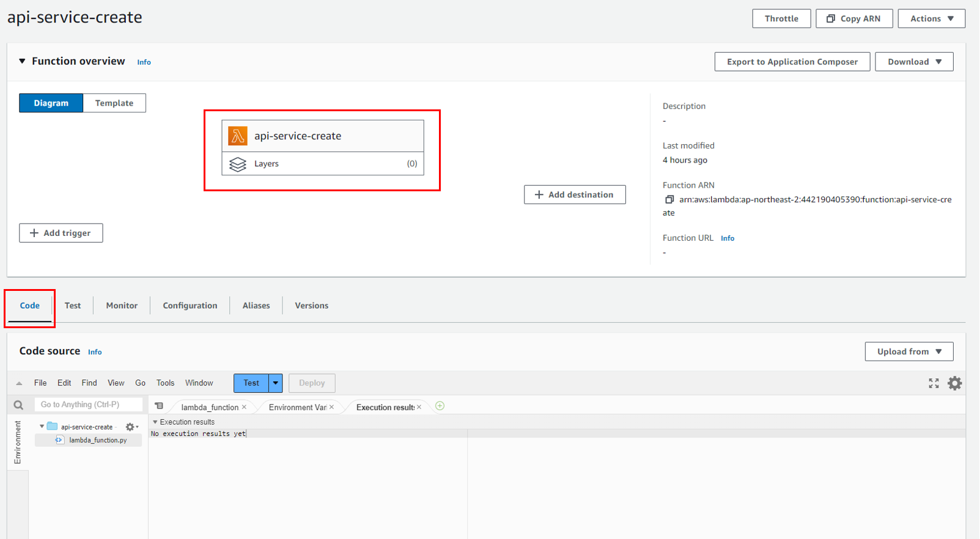Viewport: 980px width, 539px height.
Task: Close the Execution results tab
Action: click(x=419, y=407)
